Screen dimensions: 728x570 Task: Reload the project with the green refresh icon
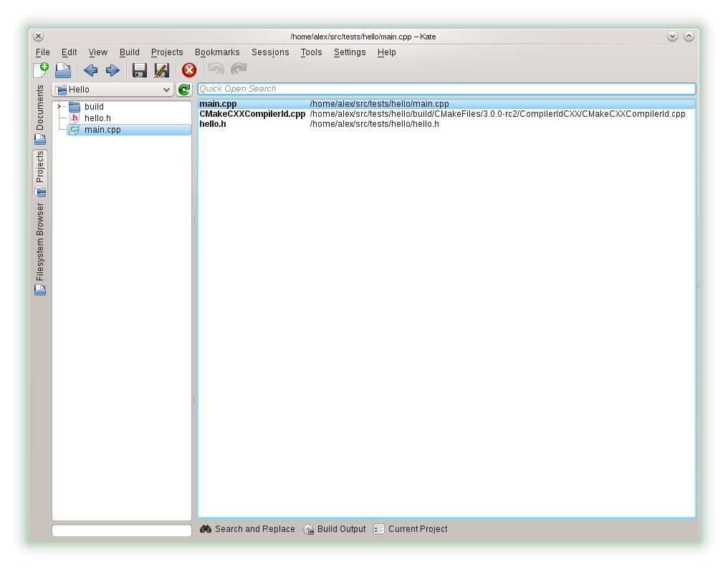184,90
